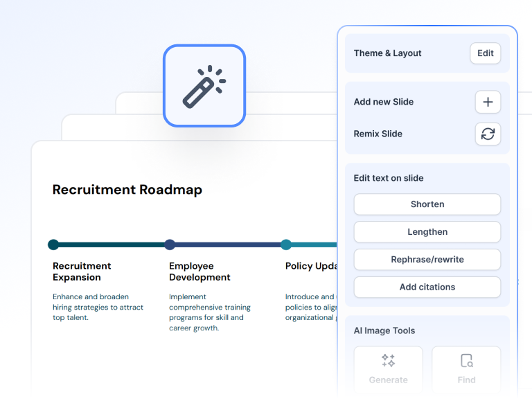Select the Employee Development timeline dot
Image resolution: width=532 pixels, height=399 pixels.
point(170,245)
